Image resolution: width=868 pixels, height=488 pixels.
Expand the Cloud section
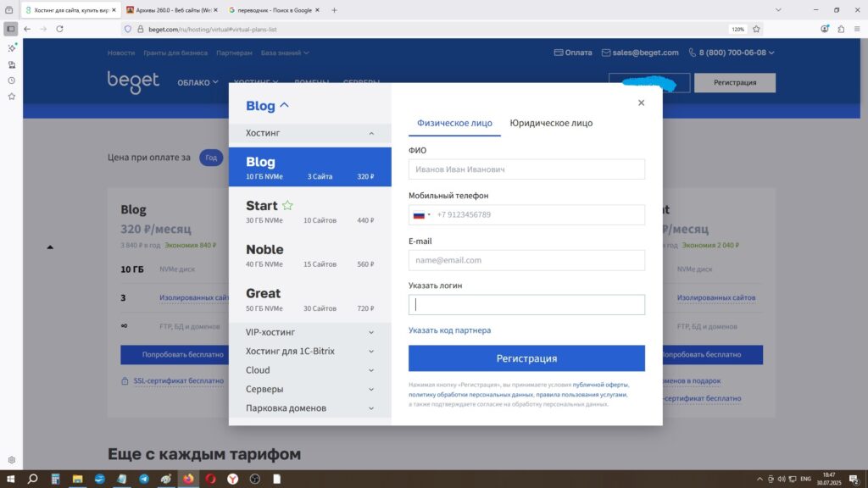(310, 370)
